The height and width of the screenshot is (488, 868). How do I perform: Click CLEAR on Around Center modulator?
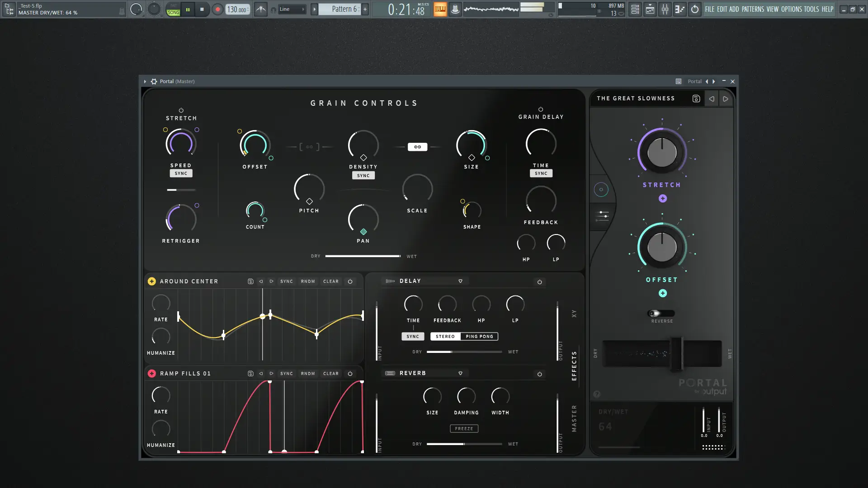tap(330, 282)
